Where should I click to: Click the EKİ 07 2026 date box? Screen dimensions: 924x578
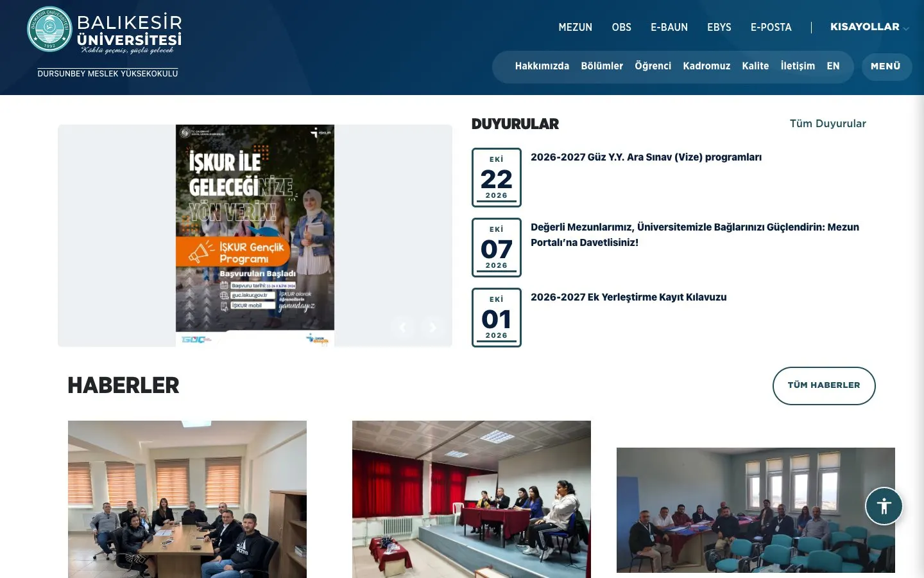pyautogui.click(x=497, y=247)
